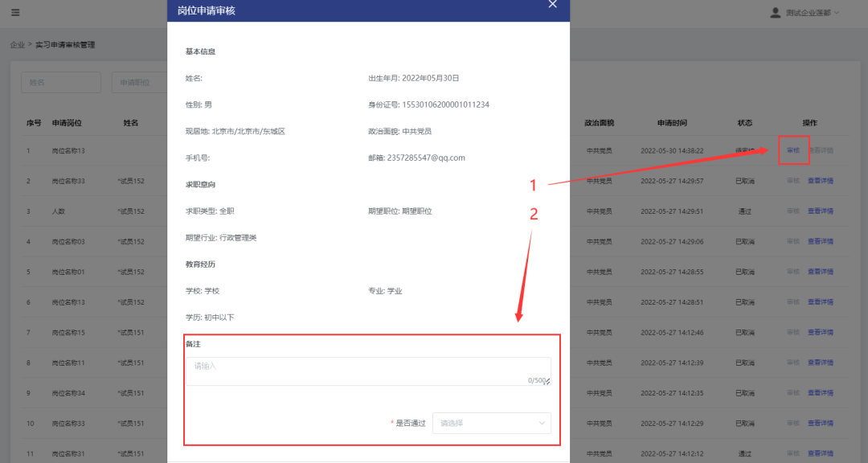This screenshot has height=463, width=868.
Task: Close the 岗位申请审核 dialog with the X
Action: pyautogui.click(x=553, y=4)
